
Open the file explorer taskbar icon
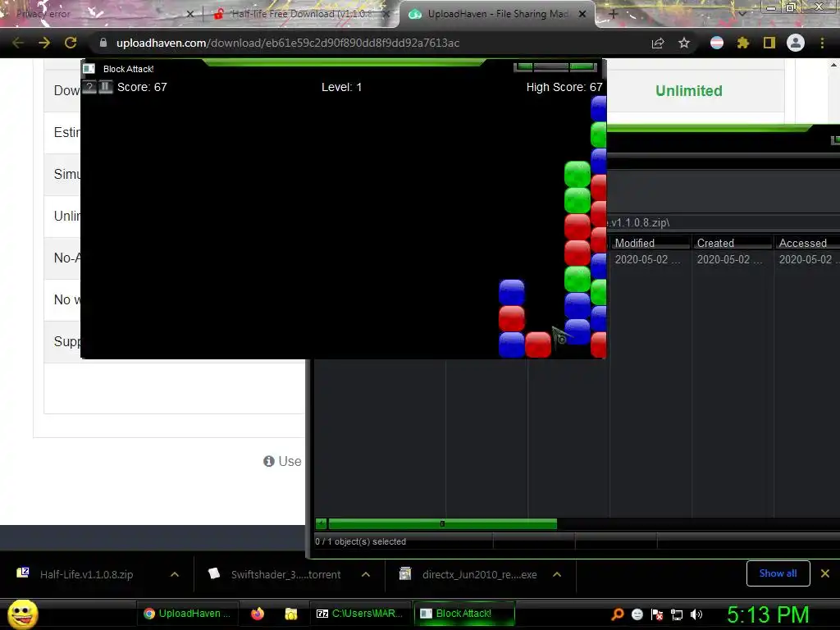click(291, 614)
